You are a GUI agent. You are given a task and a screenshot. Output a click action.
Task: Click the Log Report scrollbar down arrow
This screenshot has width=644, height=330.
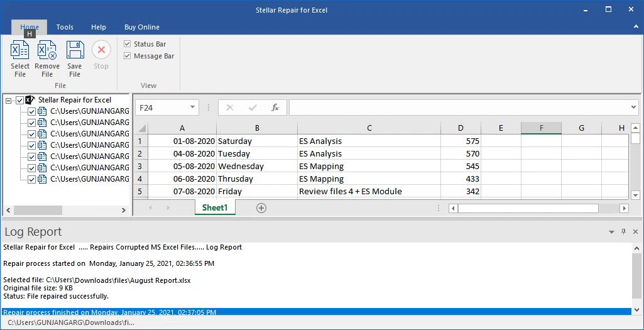tap(638, 310)
